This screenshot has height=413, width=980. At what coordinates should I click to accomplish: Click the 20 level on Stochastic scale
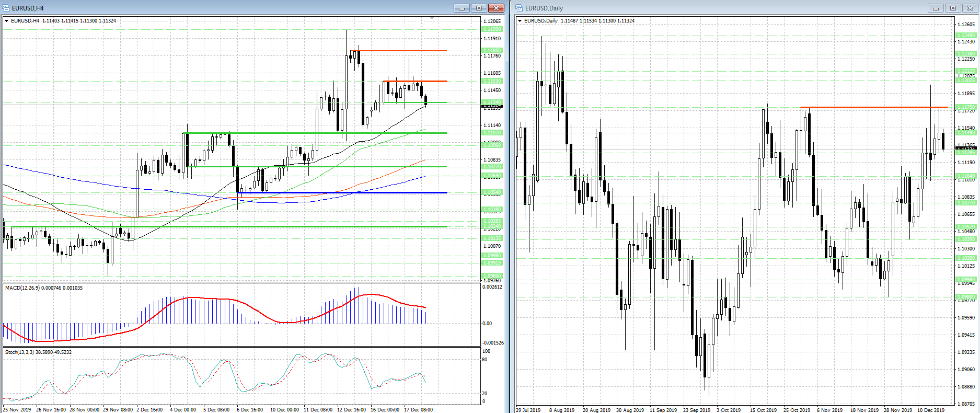click(x=485, y=394)
